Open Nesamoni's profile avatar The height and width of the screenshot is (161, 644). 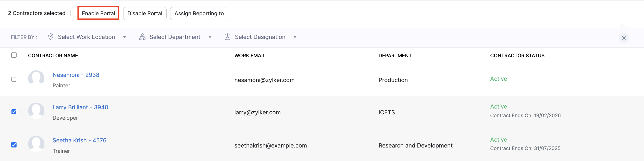tap(36, 78)
